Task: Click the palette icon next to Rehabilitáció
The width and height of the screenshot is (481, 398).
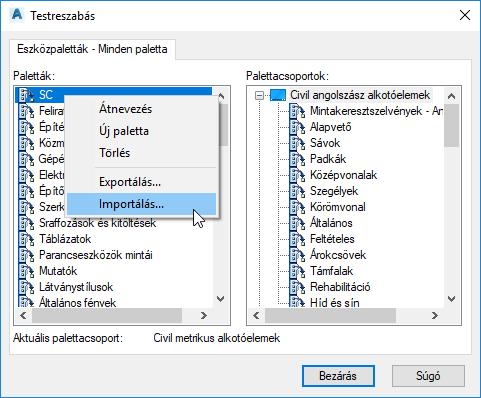Action: [x=297, y=287]
